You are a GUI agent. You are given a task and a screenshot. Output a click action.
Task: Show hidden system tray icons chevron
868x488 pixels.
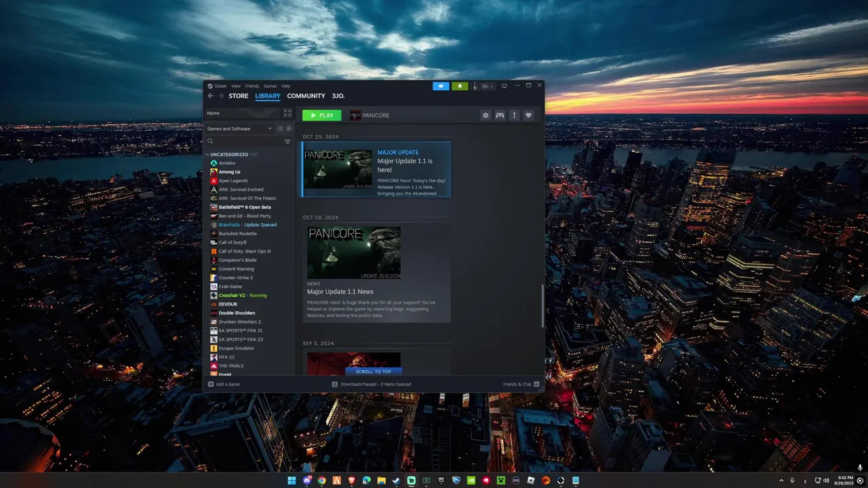click(x=781, y=481)
